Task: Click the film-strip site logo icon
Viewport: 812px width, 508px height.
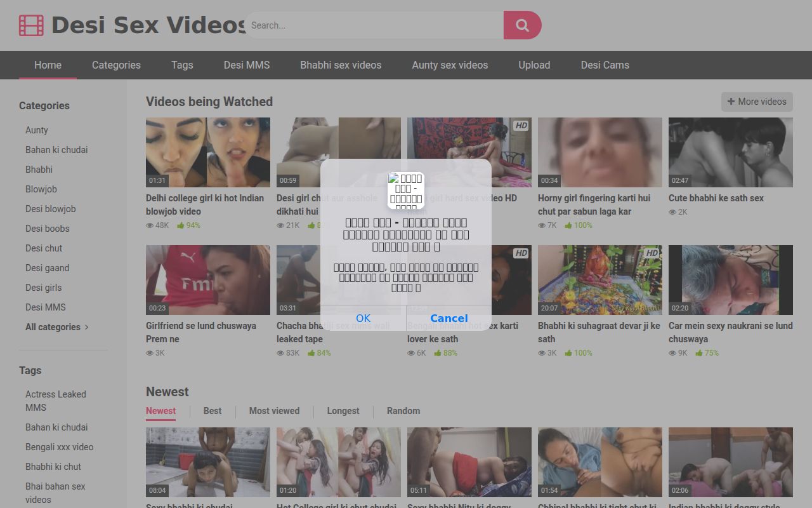Action: coord(31,25)
